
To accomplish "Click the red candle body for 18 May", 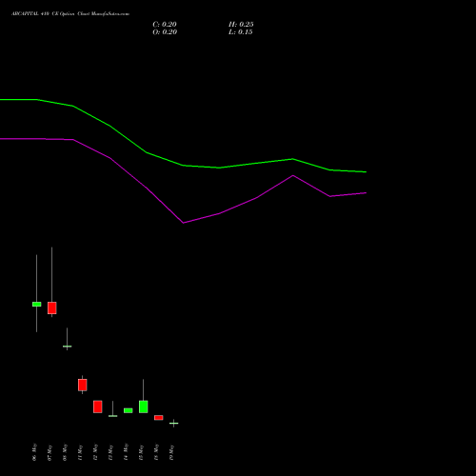I will (x=159, y=418).
